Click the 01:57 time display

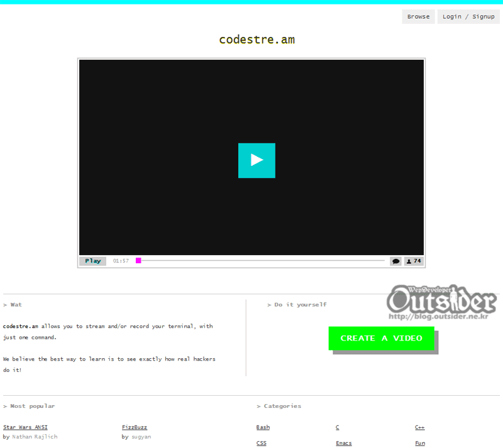[121, 261]
